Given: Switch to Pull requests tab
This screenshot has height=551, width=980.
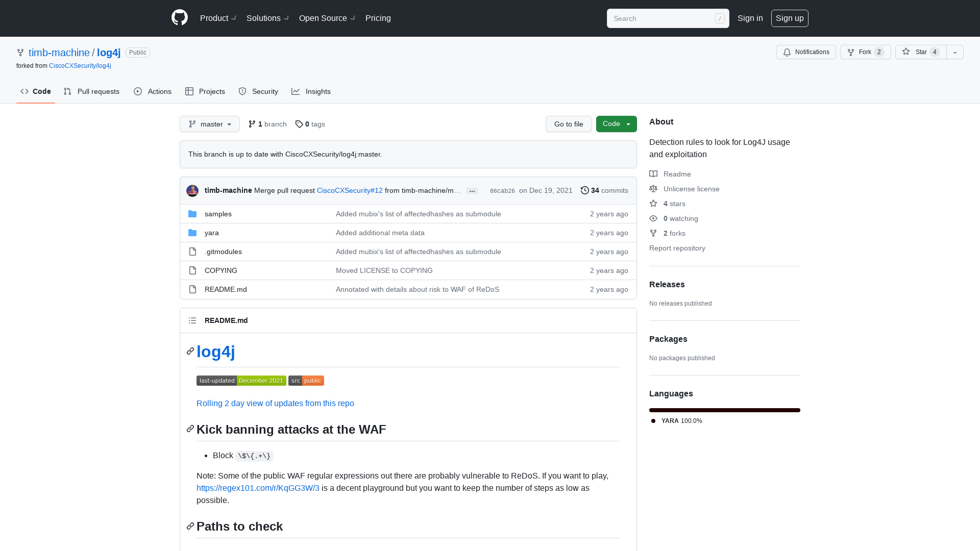Looking at the screenshot, I should pos(91,91).
